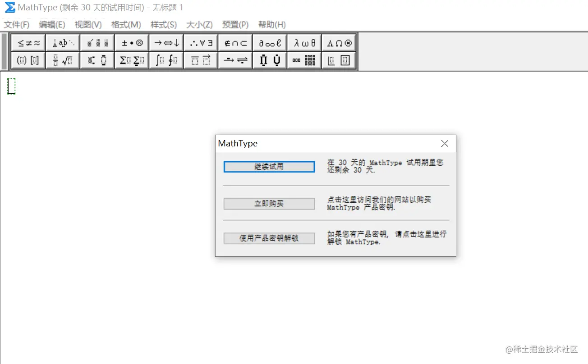Open the arrows symbol palette

(166, 42)
